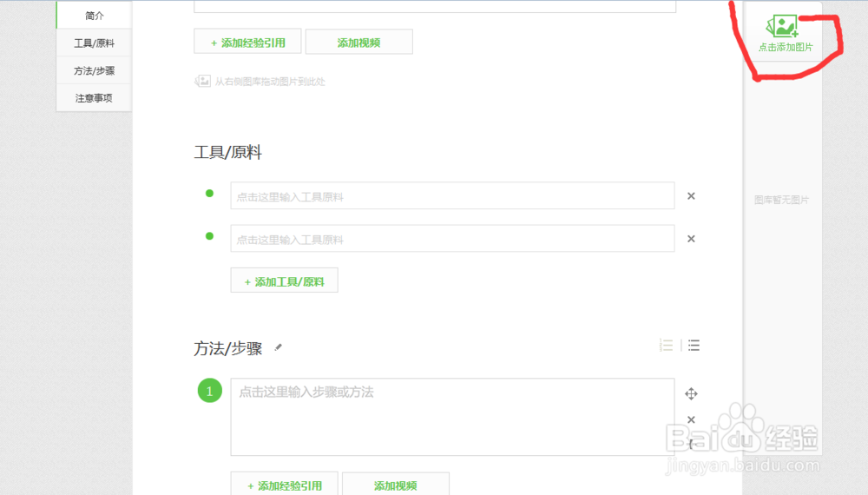Image resolution: width=868 pixels, height=495 pixels.
Task: Remove the first tool/material input row
Action: click(691, 196)
